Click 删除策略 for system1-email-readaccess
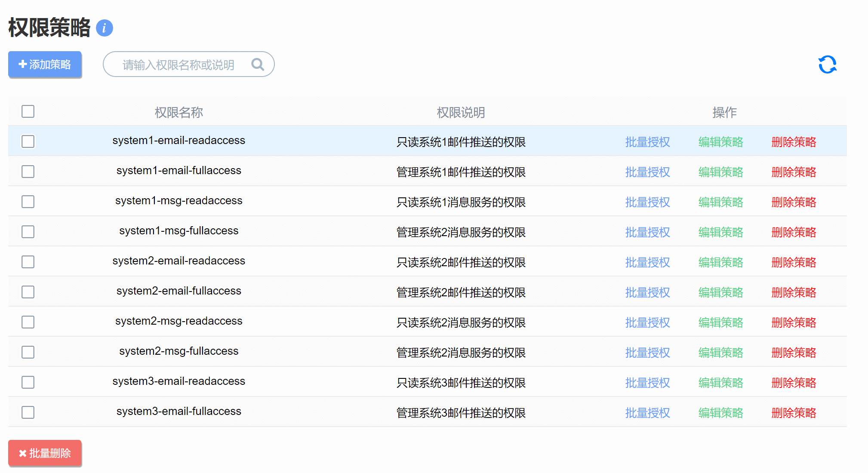Screen dimensions: 868x473 tap(794, 142)
